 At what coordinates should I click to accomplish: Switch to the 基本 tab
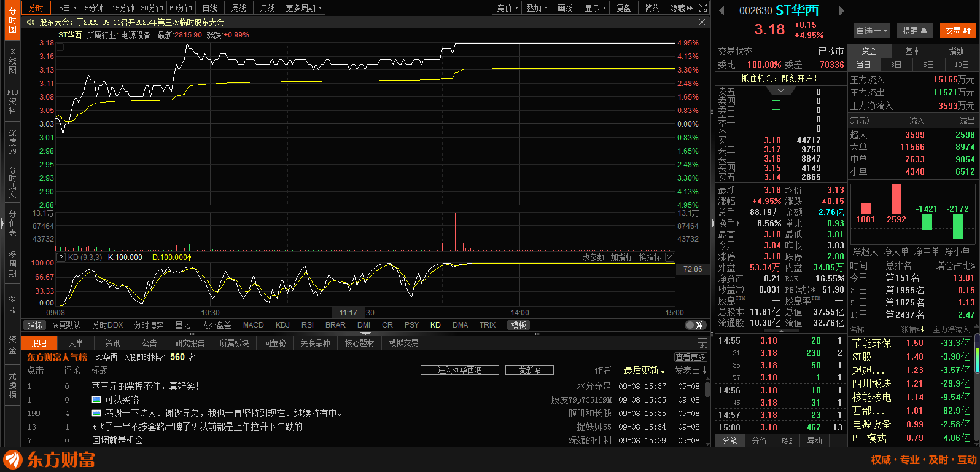[x=912, y=51]
